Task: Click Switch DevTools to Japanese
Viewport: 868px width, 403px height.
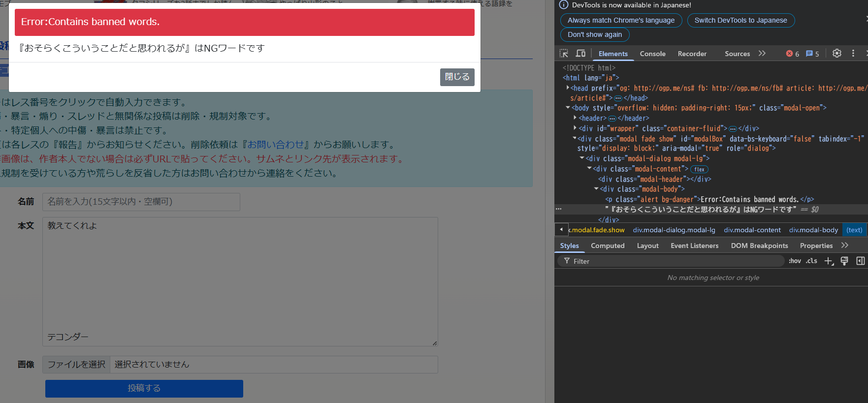Action: tap(740, 20)
